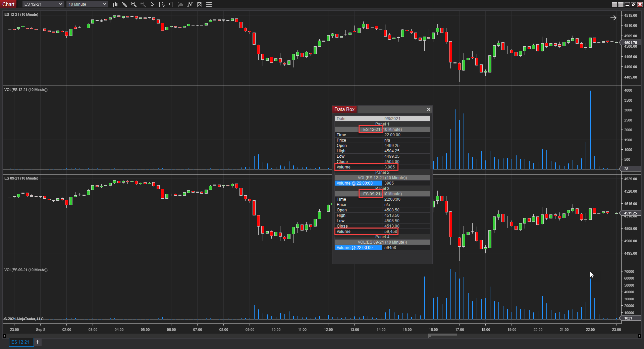Expand the chart scroll navigation arrow on right
The height and width of the screenshot is (349, 644).
click(x=614, y=17)
